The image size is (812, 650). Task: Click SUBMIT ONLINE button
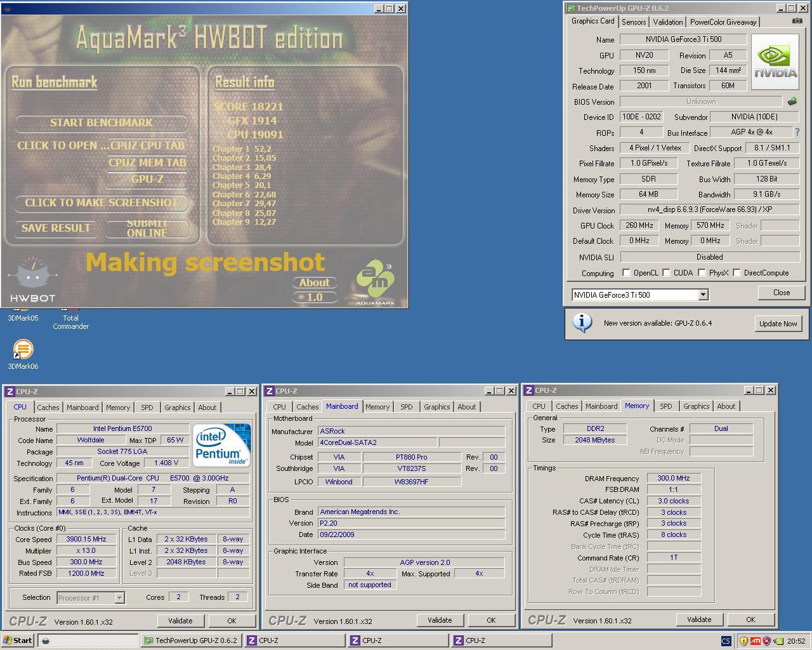click(147, 229)
